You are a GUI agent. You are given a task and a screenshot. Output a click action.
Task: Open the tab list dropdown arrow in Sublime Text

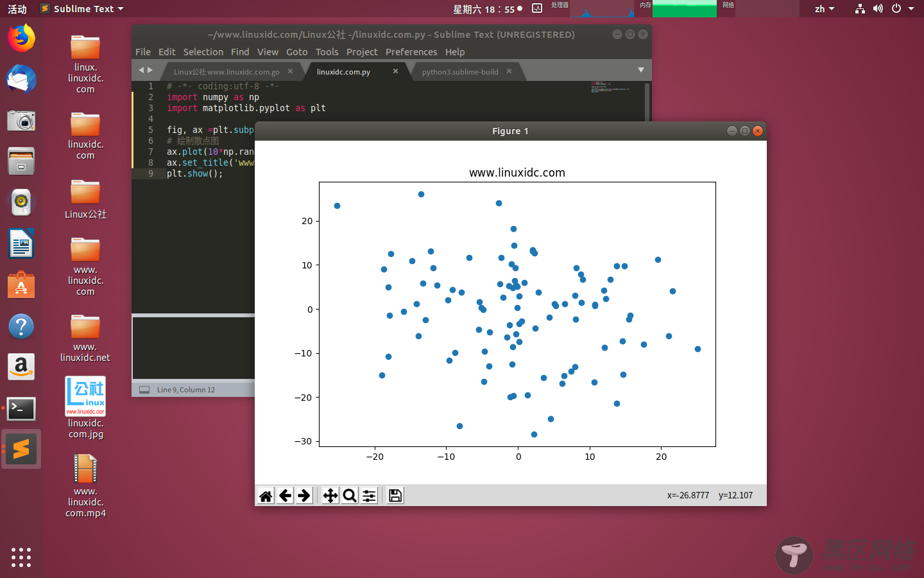tap(640, 70)
